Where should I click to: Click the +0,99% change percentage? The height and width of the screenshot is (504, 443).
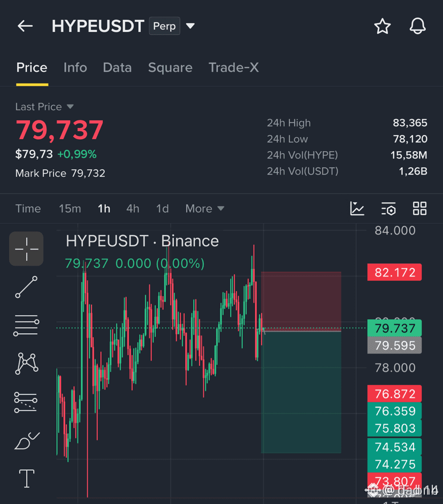[77, 154]
